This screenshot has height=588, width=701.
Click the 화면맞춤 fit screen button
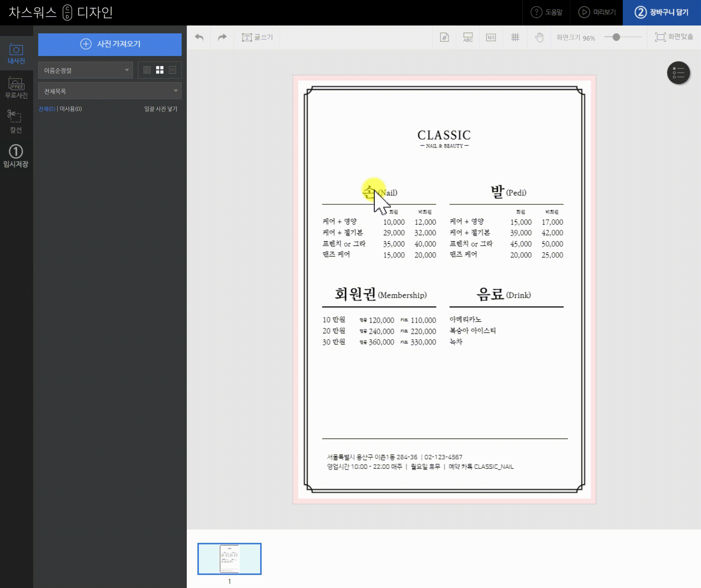[x=674, y=37]
